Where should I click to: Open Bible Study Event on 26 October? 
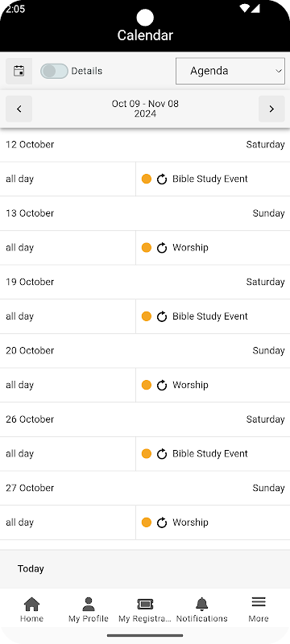210,454
